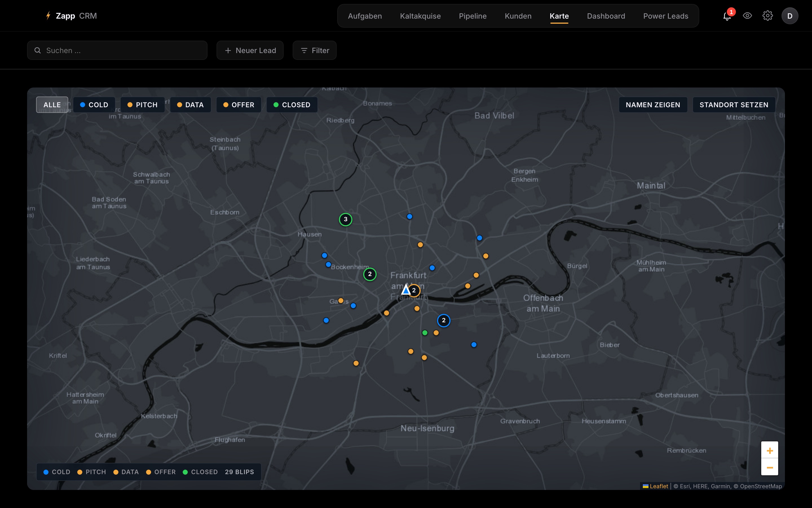Toggle the COLD filter chip
This screenshot has width=812, height=508.
coord(94,105)
